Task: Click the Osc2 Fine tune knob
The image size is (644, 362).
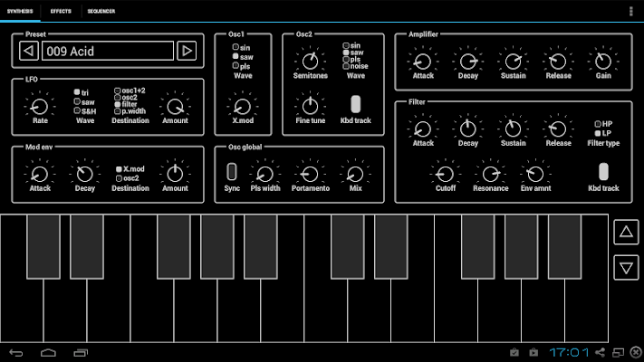Action: tap(310, 106)
